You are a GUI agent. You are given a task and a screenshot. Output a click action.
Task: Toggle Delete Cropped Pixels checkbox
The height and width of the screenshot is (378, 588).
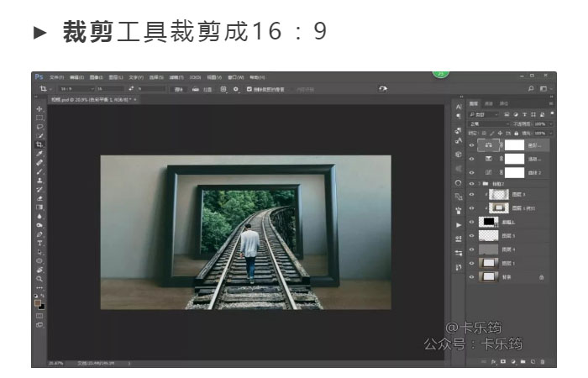249,89
